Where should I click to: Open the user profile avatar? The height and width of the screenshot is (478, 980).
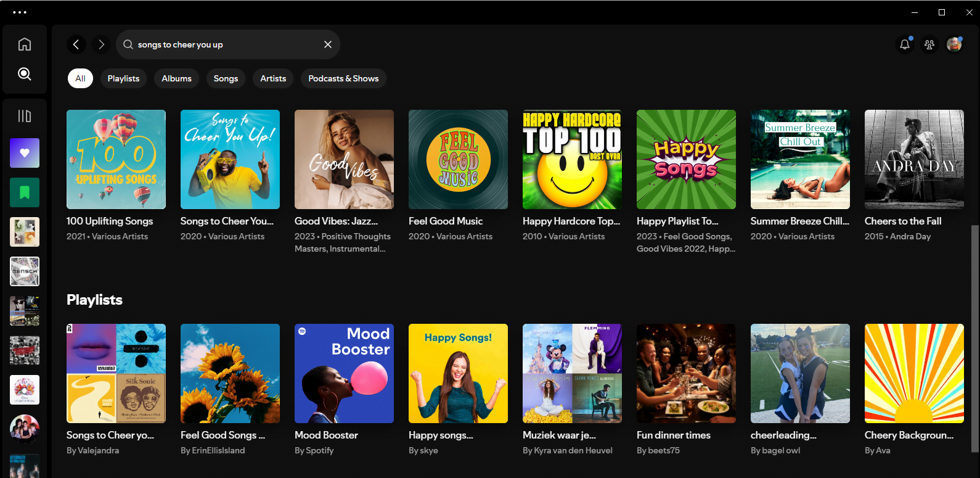point(954,44)
